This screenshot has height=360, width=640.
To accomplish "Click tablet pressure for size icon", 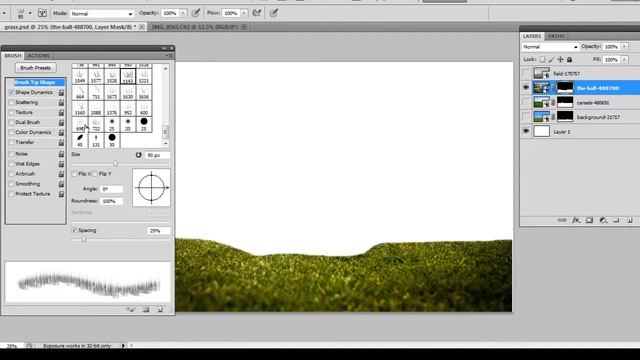I will tap(273, 13).
